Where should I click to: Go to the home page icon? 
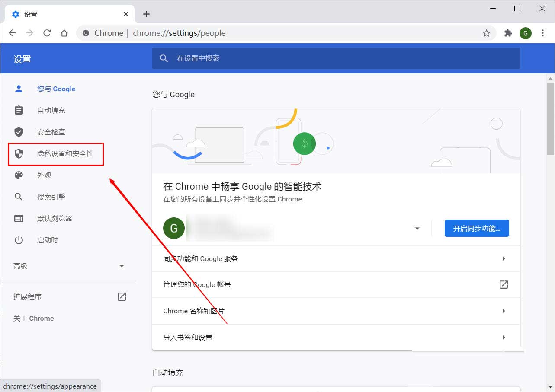[64, 33]
